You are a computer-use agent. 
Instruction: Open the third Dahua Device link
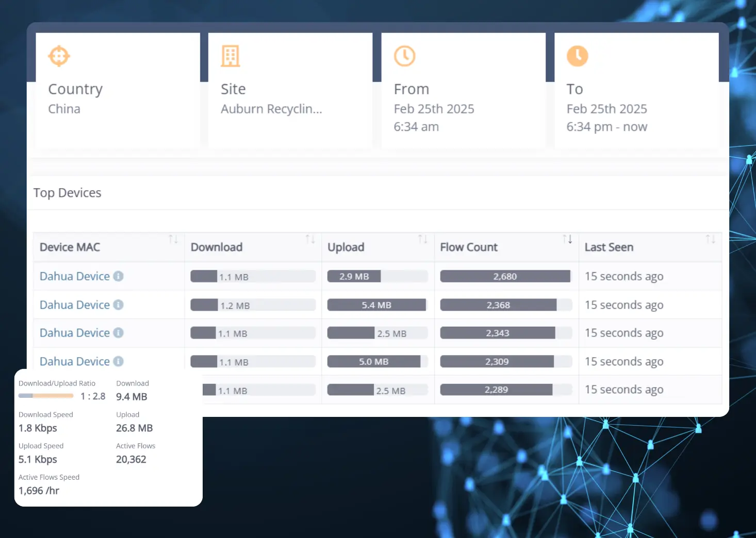(75, 333)
